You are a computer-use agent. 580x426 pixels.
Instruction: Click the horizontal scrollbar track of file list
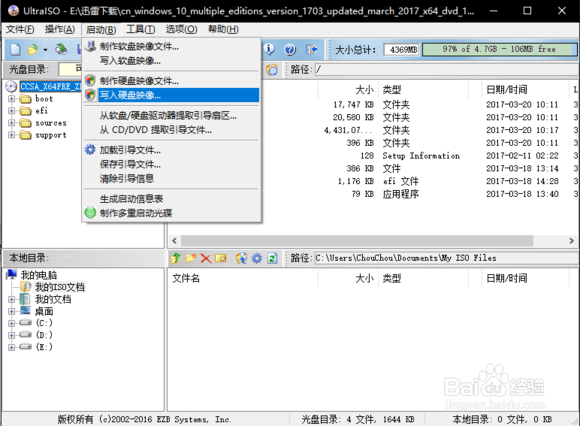pos(357,241)
